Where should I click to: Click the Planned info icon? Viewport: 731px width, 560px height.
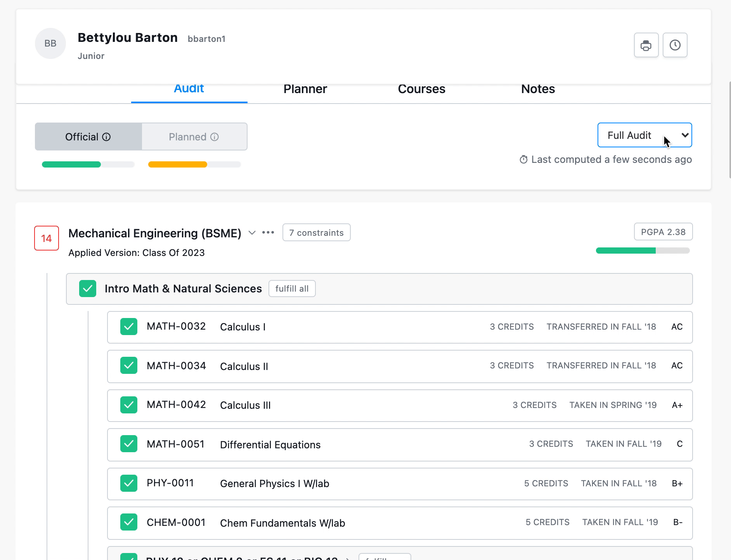coord(215,137)
